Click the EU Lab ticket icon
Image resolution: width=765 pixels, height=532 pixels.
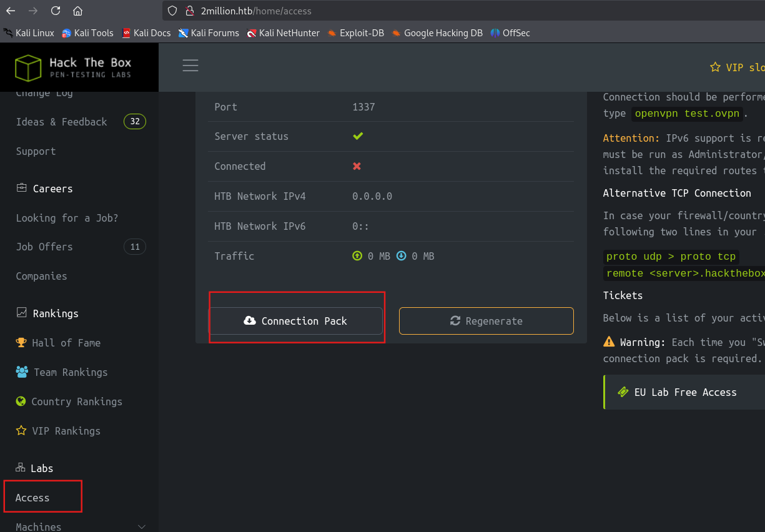click(x=623, y=392)
